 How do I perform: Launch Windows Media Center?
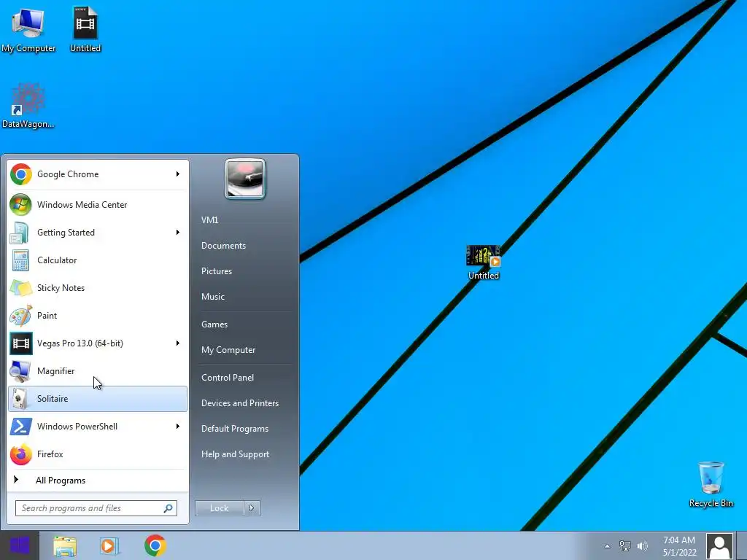tap(98, 205)
